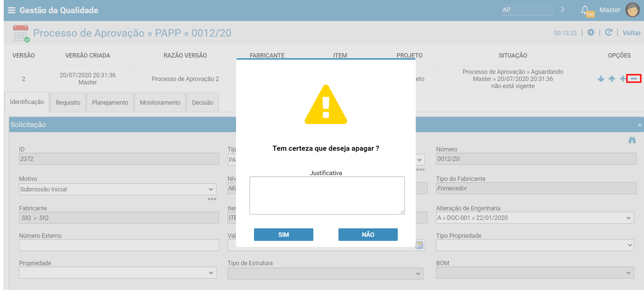Image resolution: width=644 pixels, height=290 pixels.
Task: Confirm deletion with SIM button
Action: [284, 234]
